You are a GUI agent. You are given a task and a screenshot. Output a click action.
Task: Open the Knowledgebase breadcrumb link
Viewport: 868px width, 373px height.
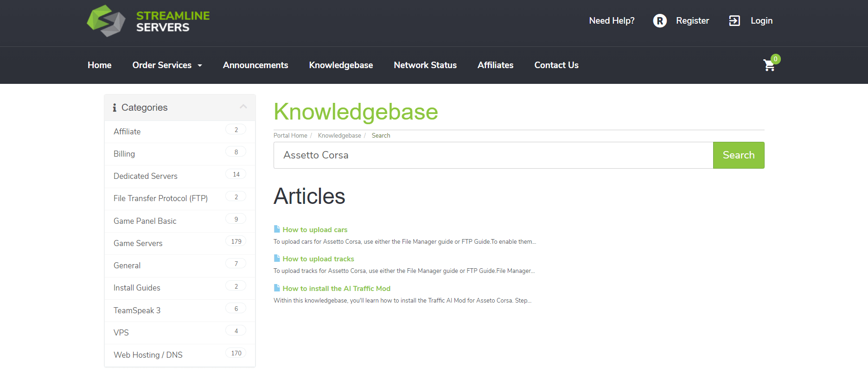(339, 135)
